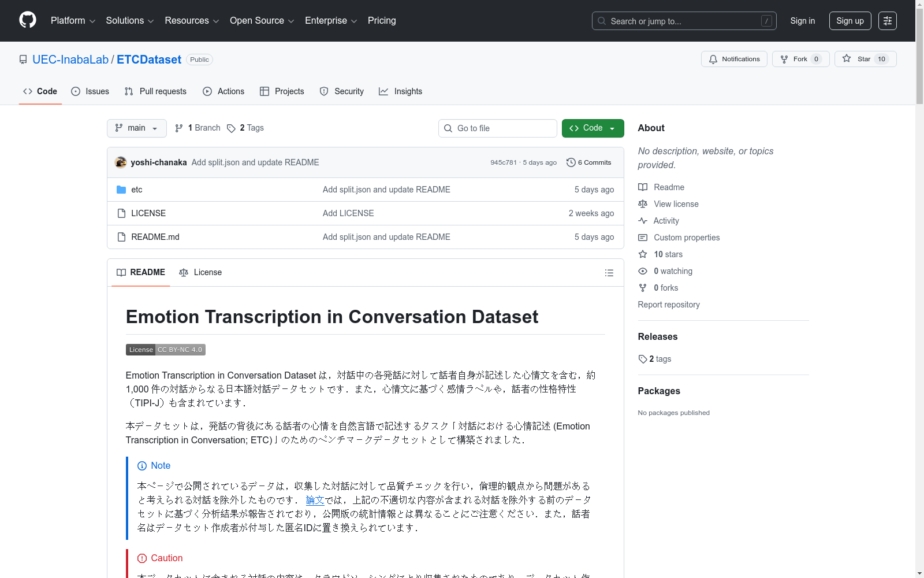
Task: Click the fork icon beside 0 forks
Action: (643, 288)
